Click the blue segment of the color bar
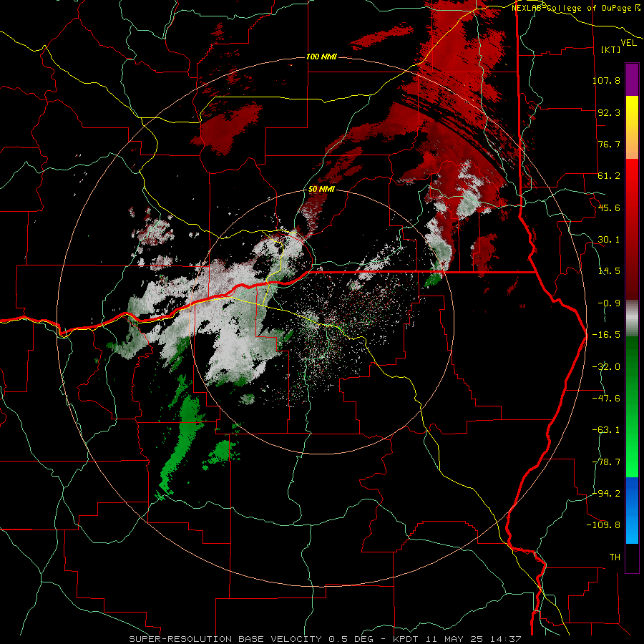The width and height of the screenshot is (644, 644). tap(632, 510)
